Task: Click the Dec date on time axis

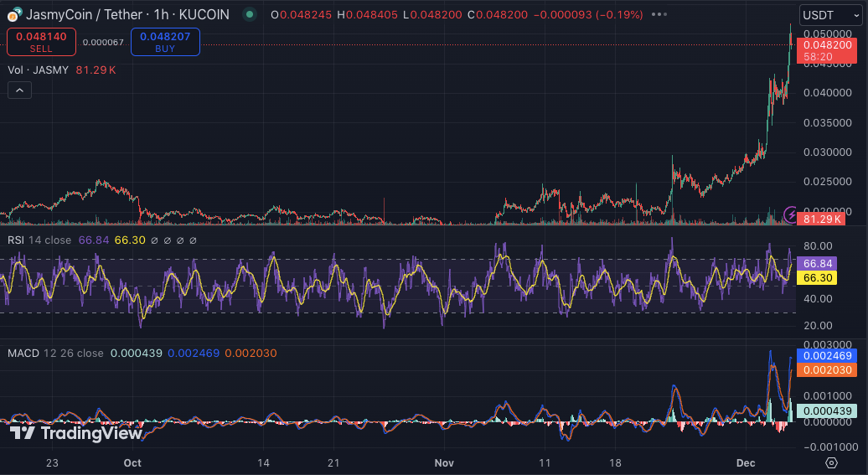Action: (x=746, y=462)
